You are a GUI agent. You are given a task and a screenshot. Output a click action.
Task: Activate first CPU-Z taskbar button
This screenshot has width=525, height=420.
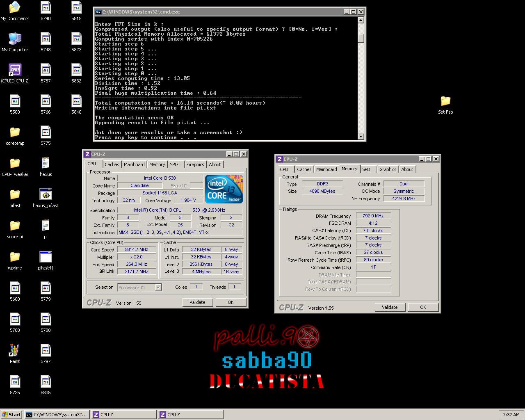click(x=124, y=415)
